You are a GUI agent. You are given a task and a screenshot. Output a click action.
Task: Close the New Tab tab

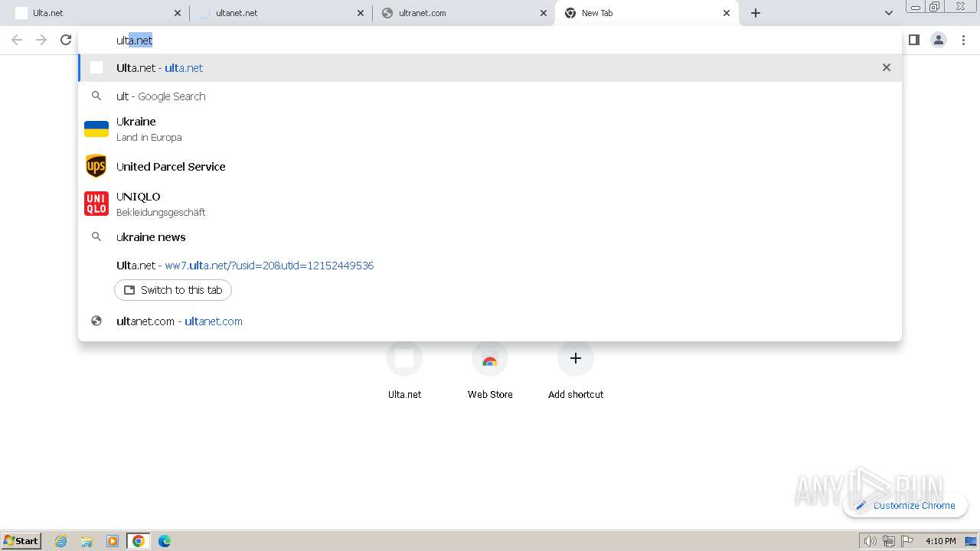(727, 13)
